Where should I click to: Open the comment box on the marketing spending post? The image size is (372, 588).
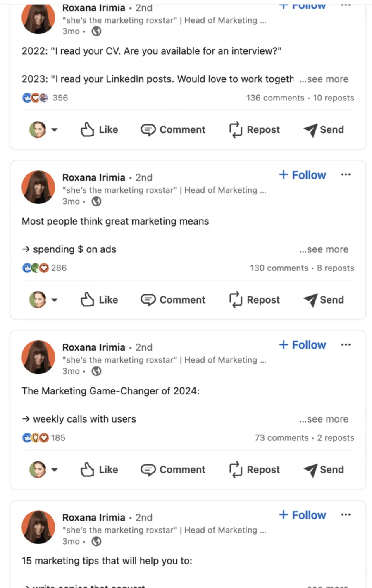point(173,300)
